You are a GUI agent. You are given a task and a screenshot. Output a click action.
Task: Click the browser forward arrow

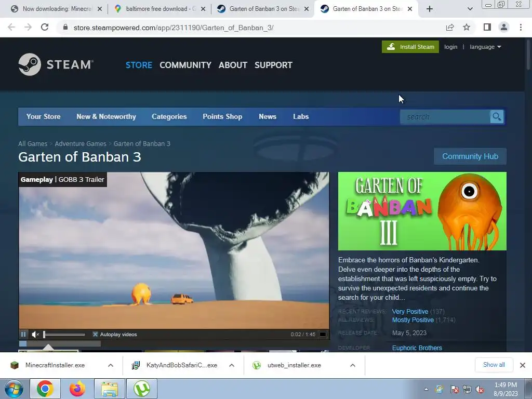28,28
